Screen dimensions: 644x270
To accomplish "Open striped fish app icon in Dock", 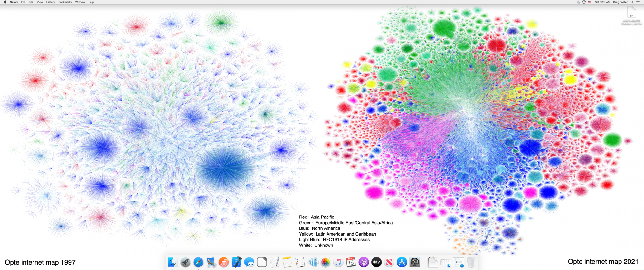I will pyautogui.click(x=313, y=262).
